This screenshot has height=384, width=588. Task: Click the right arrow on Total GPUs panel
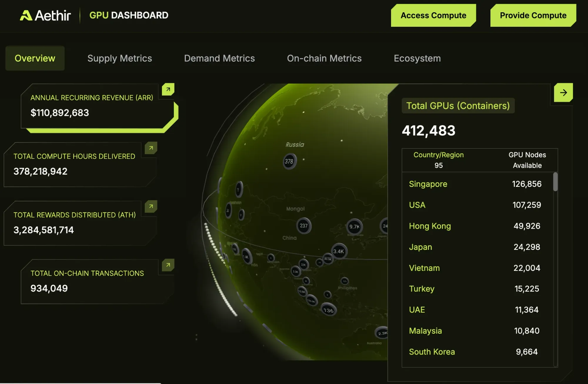coord(563,93)
